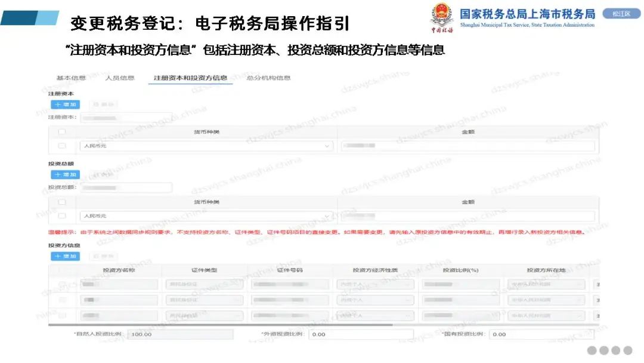Click 增加 button under 投资方信息 section

(66, 256)
